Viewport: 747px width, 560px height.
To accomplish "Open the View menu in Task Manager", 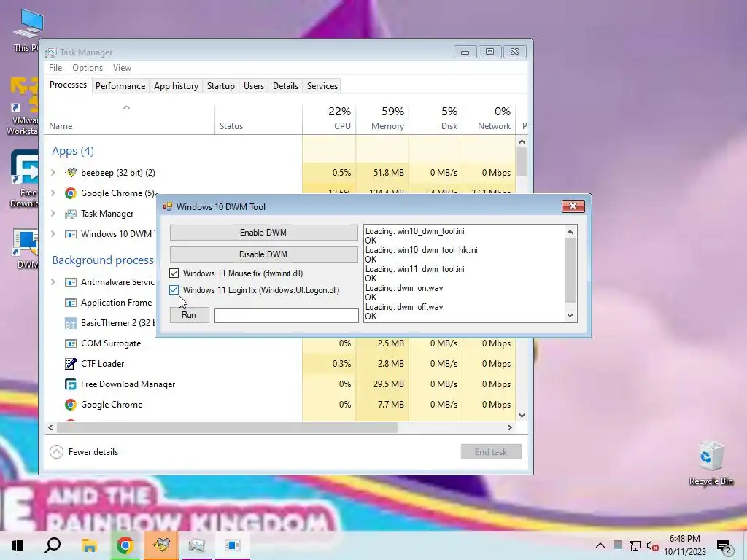I will click(x=122, y=68).
